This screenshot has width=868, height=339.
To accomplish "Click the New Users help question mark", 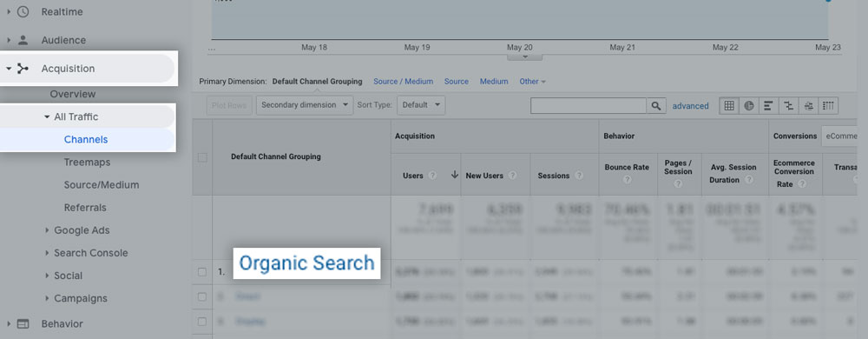I will [512, 175].
